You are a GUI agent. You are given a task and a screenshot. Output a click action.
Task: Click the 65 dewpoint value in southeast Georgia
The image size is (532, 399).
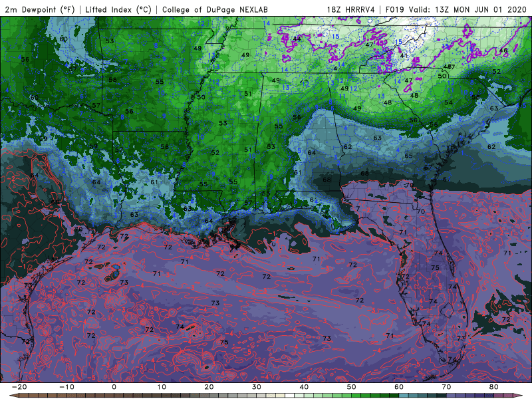(408, 156)
